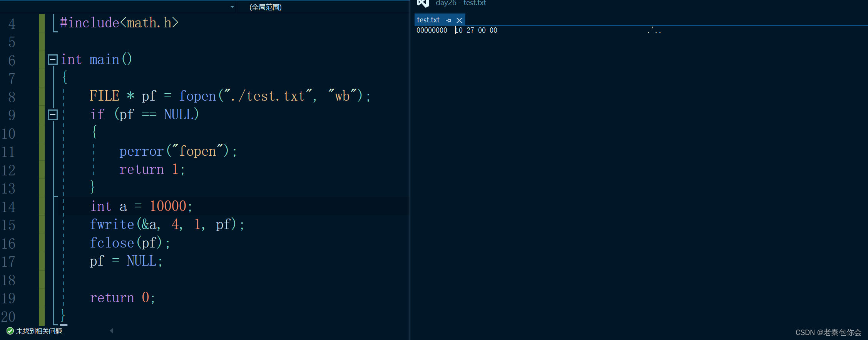
Task: Collapse the main() function block
Action: 53,59
